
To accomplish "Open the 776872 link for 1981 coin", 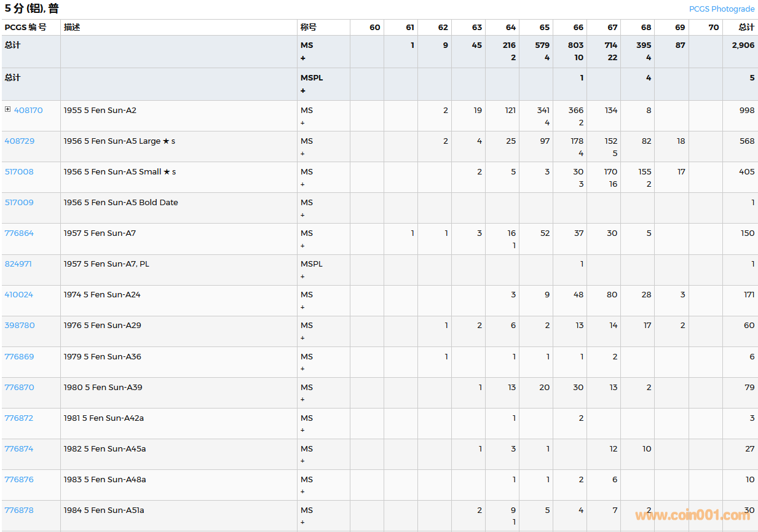I will pyautogui.click(x=19, y=418).
